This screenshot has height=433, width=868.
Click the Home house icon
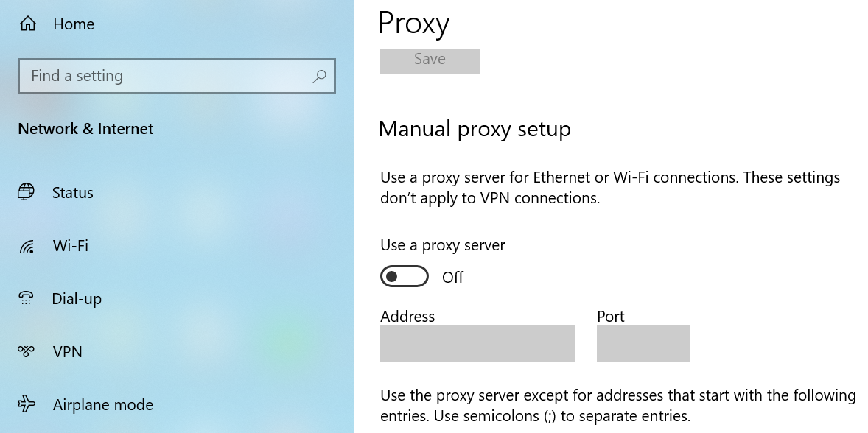tap(28, 24)
